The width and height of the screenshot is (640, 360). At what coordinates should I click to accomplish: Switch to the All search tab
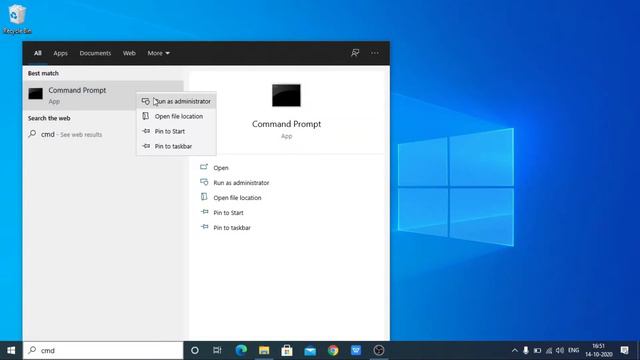[x=38, y=53]
